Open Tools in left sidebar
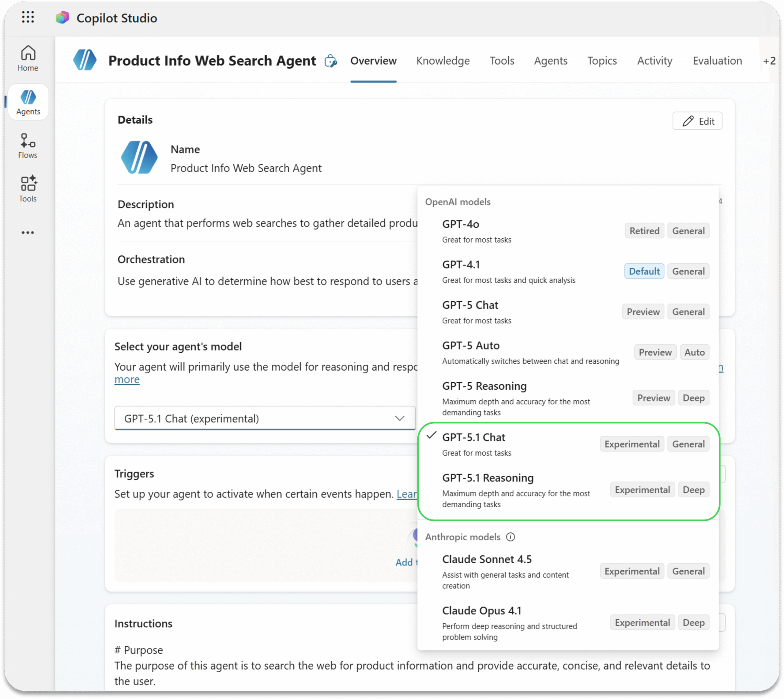The image size is (784, 699). [x=28, y=189]
